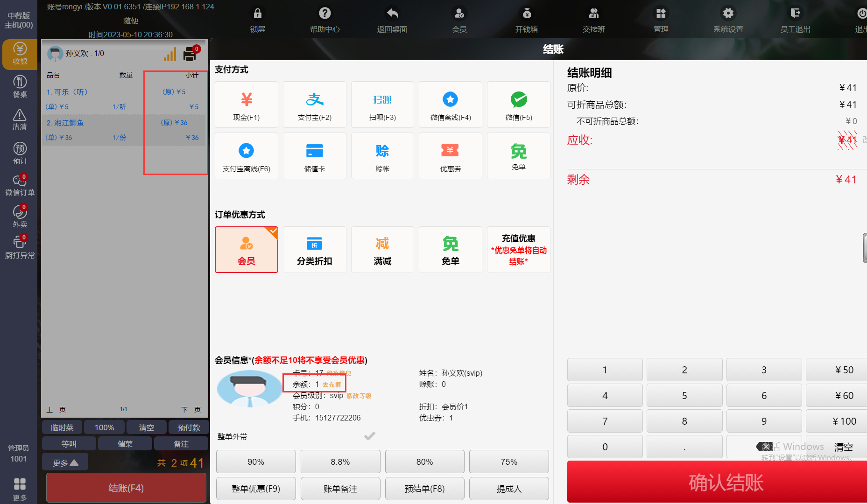The image size is (867, 504).
Task: Click the coupon (优惠券) payment icon
Action: click(450, 156)
